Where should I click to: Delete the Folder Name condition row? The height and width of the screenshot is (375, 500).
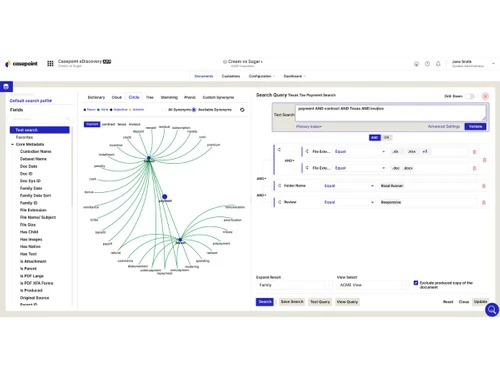tap(484, 186)
